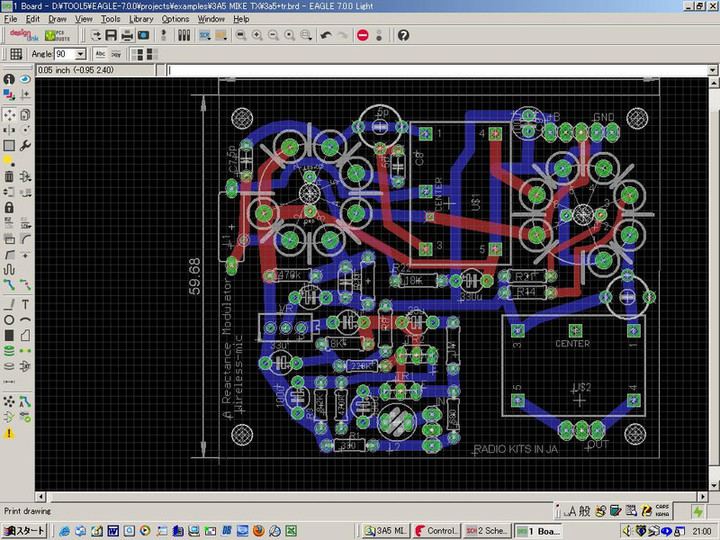Click the Stop command red icon
The width and height of the screenshot is (720, 540).
[x=362, y=35]
